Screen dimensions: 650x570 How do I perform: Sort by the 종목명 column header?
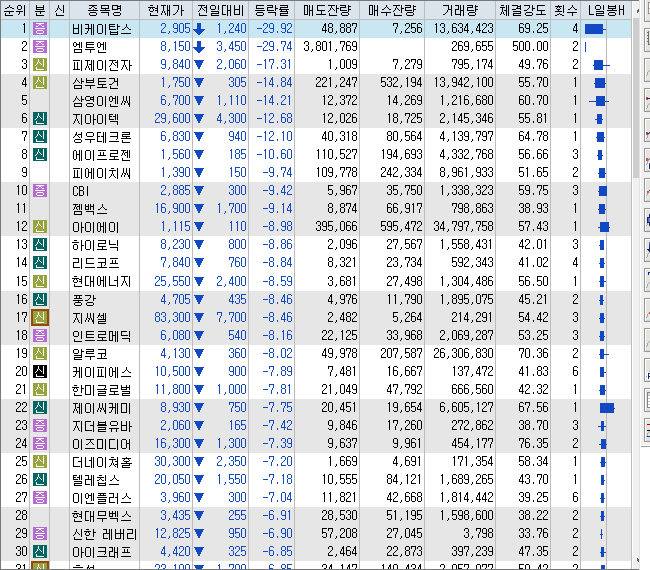(105, 10)
